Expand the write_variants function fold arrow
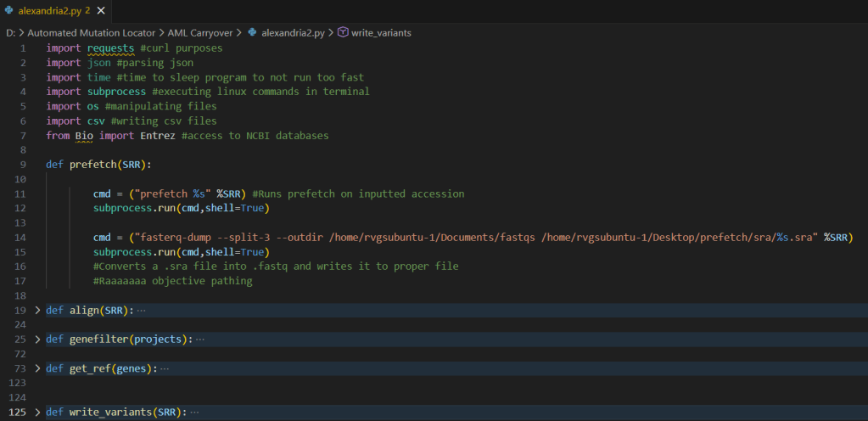 (36, 413)
